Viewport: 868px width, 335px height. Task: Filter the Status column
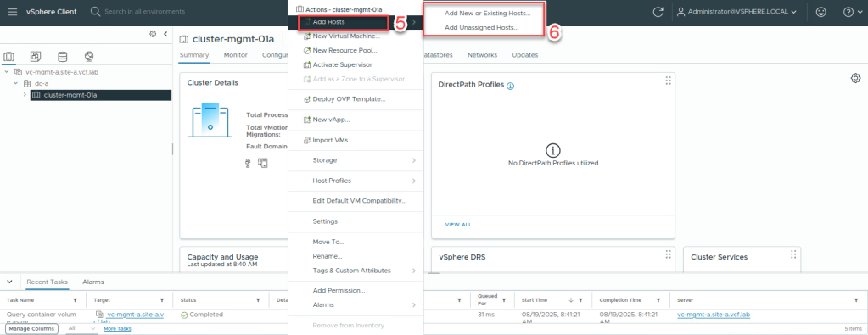tap(258, 300)
